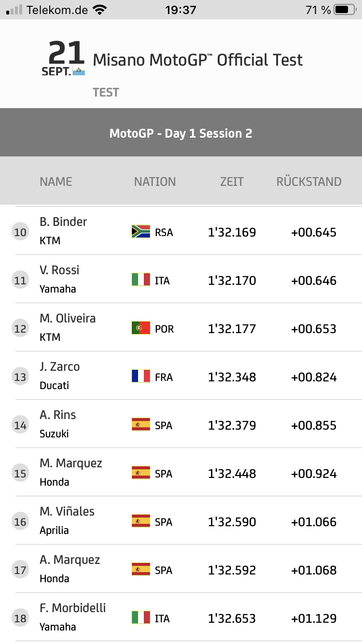Open rider M. Viñales' entry
The height and width of the screenshot is (644, 362).
tap(67, 512)
